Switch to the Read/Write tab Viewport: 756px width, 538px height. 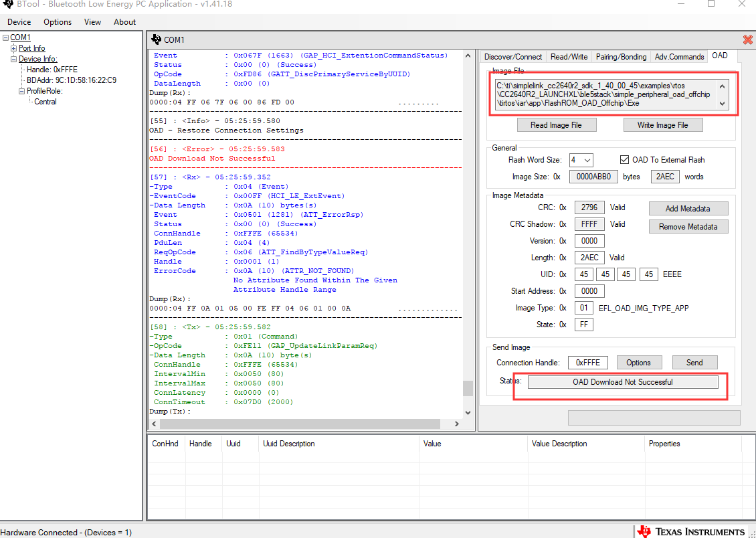(x=569, y=57)
